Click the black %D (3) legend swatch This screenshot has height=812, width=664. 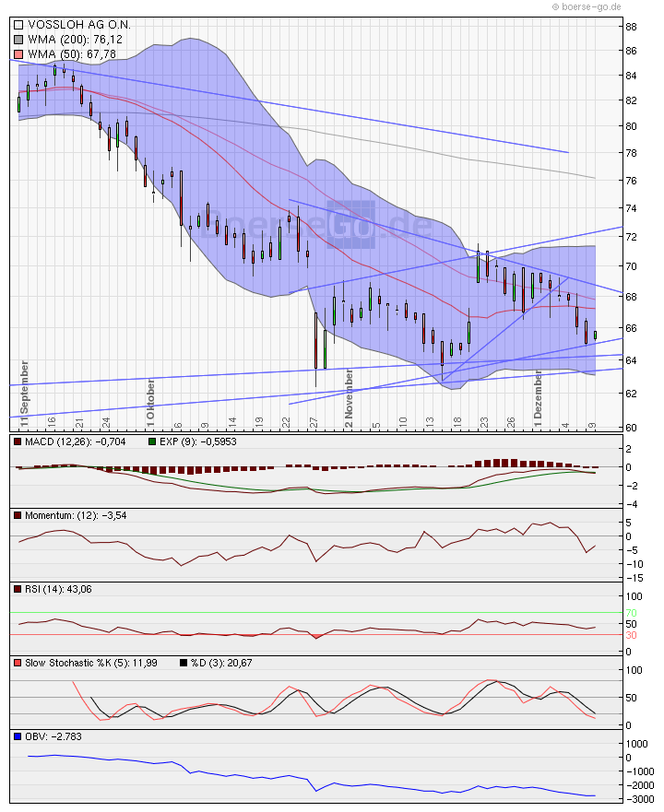click(x=184, y=663)
